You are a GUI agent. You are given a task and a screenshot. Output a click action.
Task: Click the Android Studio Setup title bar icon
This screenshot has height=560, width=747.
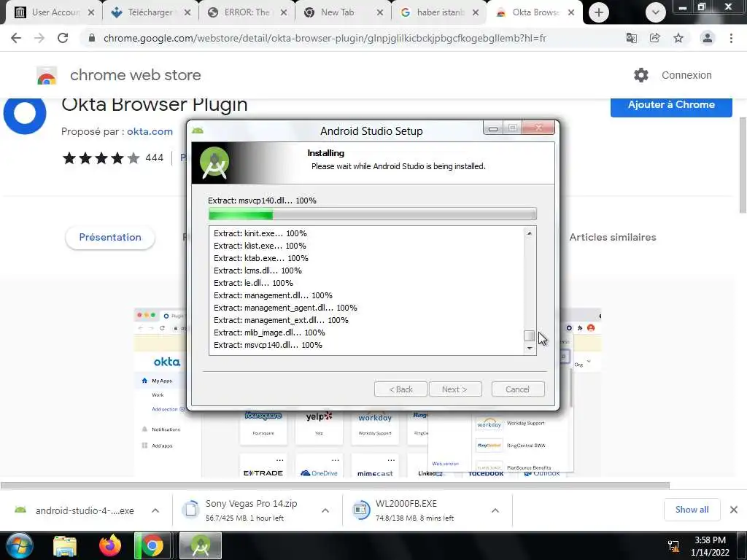tap(198, 131)
